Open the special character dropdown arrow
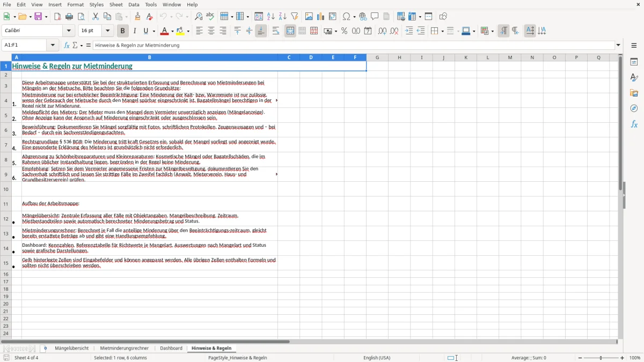The image size is (644, 362). click(x=354, y=17)
